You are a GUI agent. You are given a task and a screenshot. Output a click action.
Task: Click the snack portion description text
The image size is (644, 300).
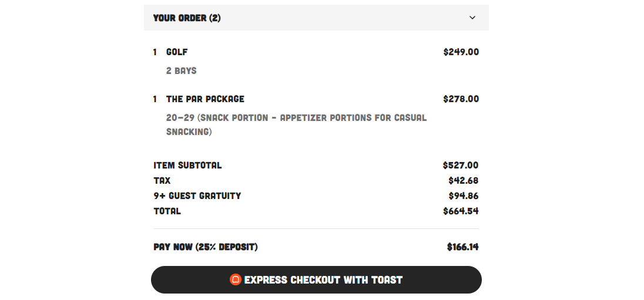point(296,124)
